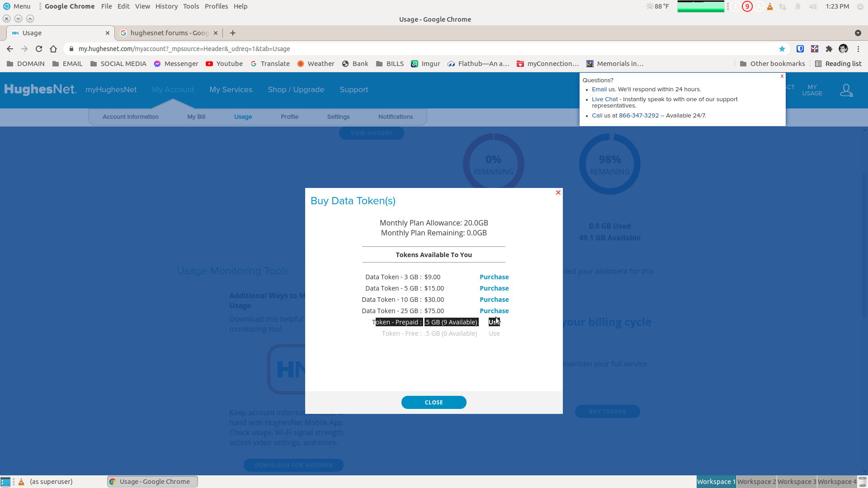Bookmark this page with star icon
The width and height of the screenshot is (868, 488).
pyautogui.click(x=782, y=49)
